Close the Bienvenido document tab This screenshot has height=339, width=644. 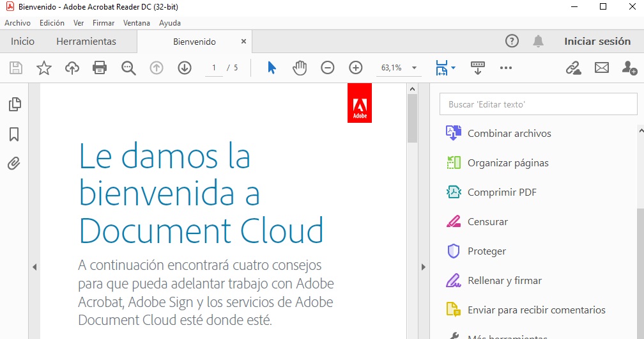tap(243, 42)
